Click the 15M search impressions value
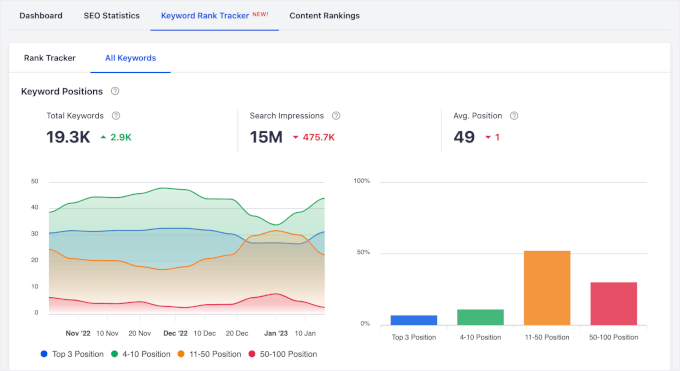 266,137
